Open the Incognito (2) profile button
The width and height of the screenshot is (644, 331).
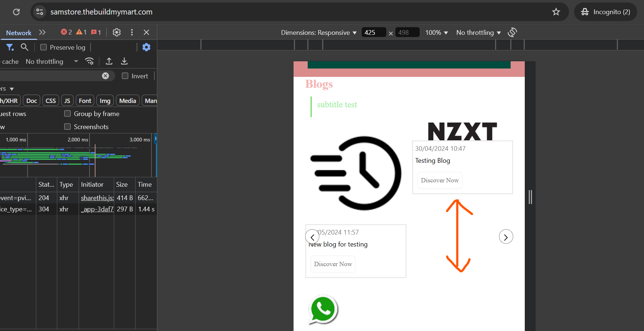[606, 12]
